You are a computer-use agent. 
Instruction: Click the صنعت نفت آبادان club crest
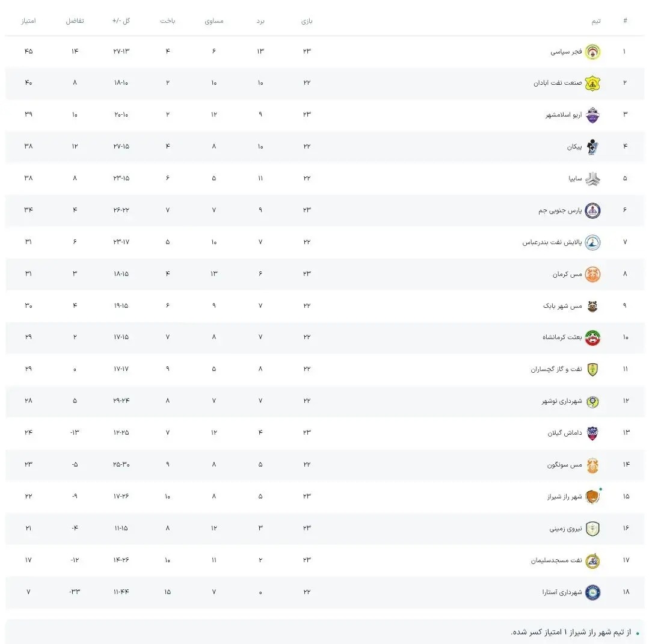point(592,83)
